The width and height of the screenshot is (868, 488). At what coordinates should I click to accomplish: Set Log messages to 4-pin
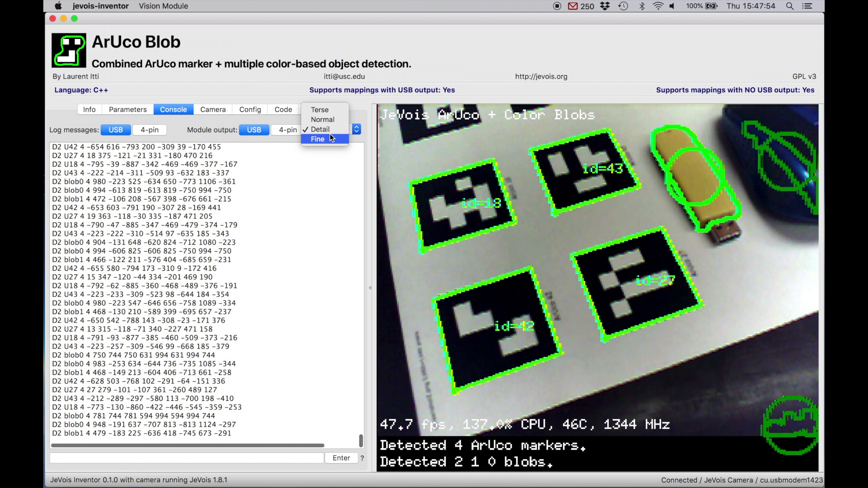pos(150,130)
